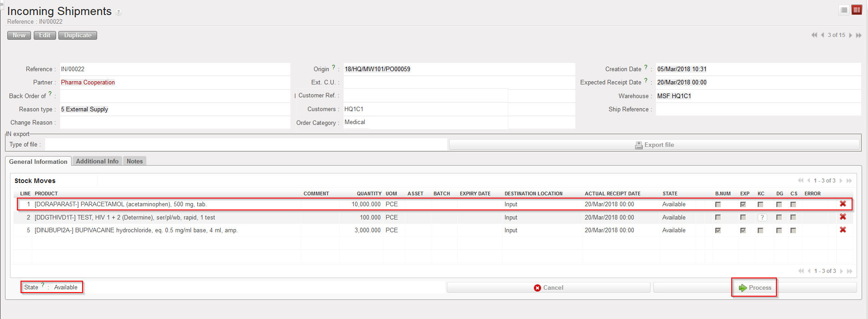The image size is (868, 319).
Task: Delete the TEST, HIV stock move line
Action: [843, 217]
